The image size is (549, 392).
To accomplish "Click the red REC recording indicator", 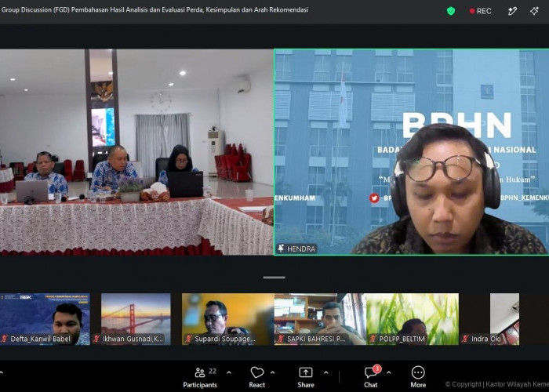I will click(480, 11).
